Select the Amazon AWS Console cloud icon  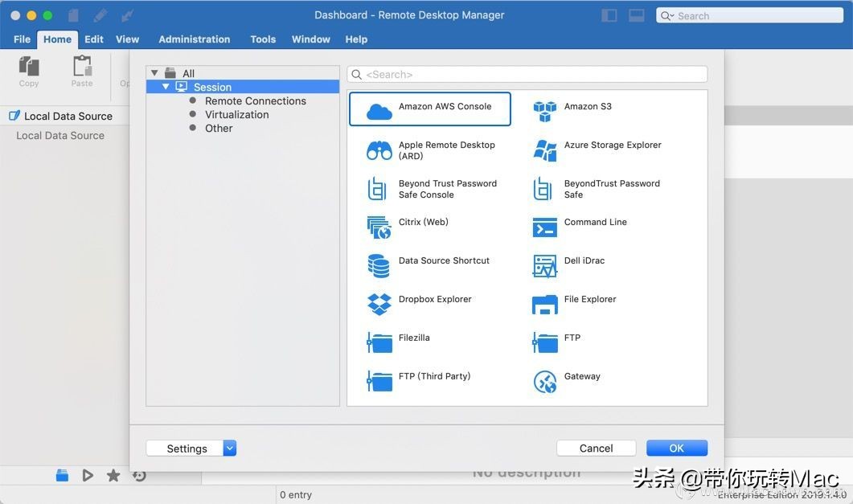click(379, 110)
